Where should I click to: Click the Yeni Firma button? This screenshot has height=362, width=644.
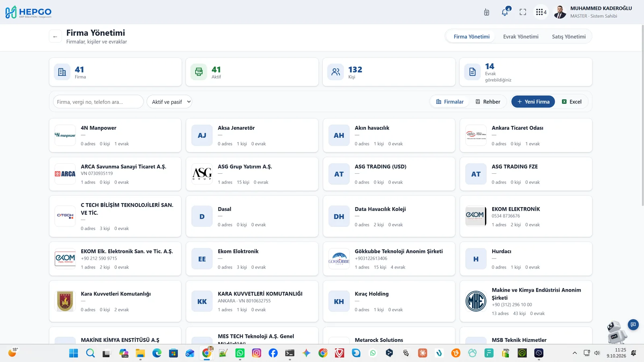click(533, 102)
